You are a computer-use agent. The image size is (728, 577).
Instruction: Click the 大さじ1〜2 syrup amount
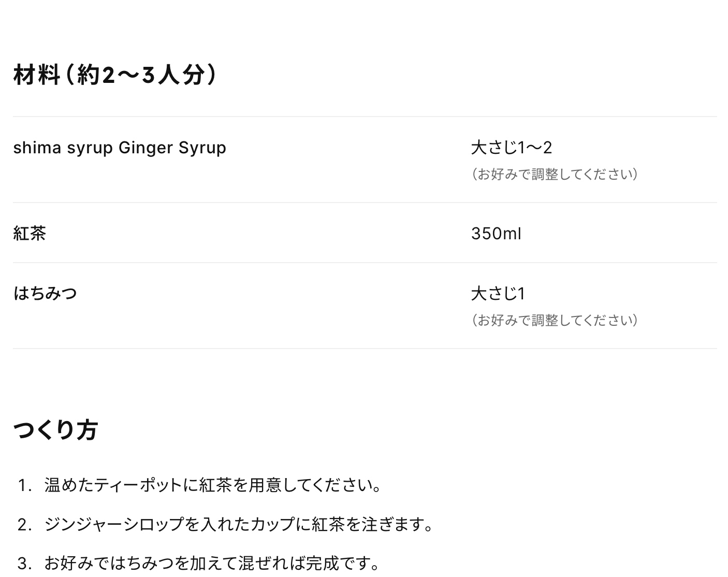pos(512,148)
